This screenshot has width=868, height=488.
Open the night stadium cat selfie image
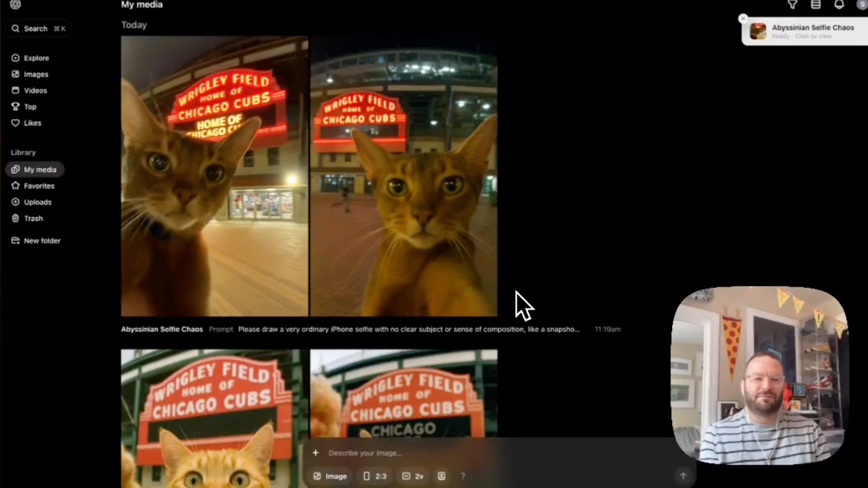(x=404, y=176)
